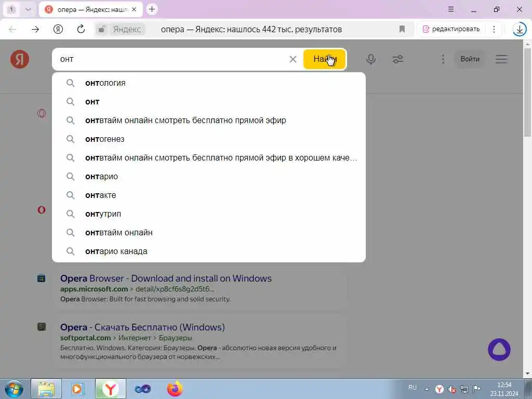Select the bare suggestion онт

tap(209, 102)
